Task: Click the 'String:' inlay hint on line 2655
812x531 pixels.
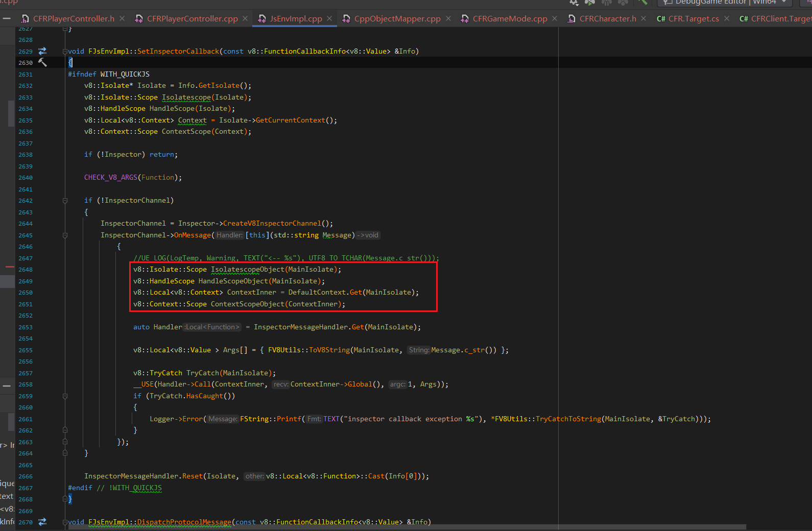Action: pyautogui.click(x=419, y=350)
